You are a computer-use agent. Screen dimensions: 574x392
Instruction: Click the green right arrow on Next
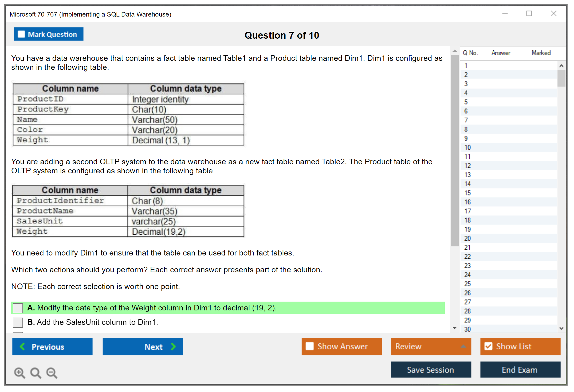pos(173,346)
